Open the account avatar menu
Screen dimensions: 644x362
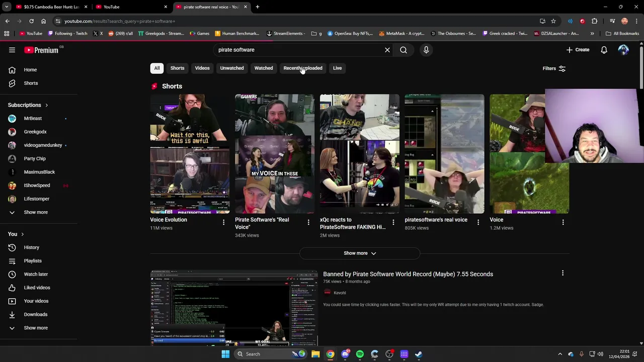pyautogui.click(x=623, y=50)
